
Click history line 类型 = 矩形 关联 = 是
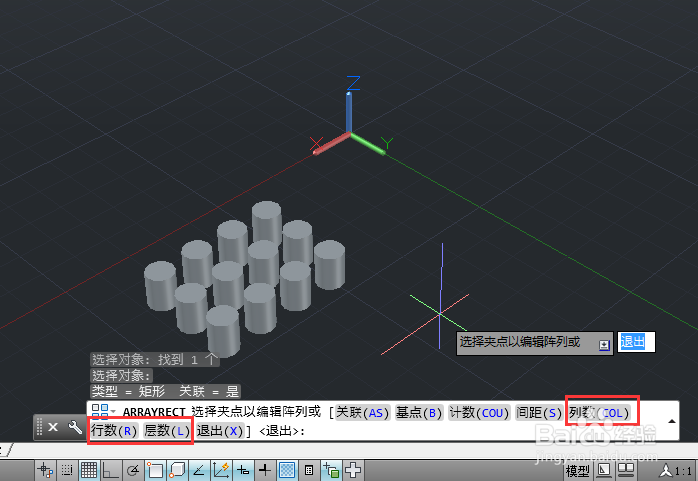tap(165, 391)
